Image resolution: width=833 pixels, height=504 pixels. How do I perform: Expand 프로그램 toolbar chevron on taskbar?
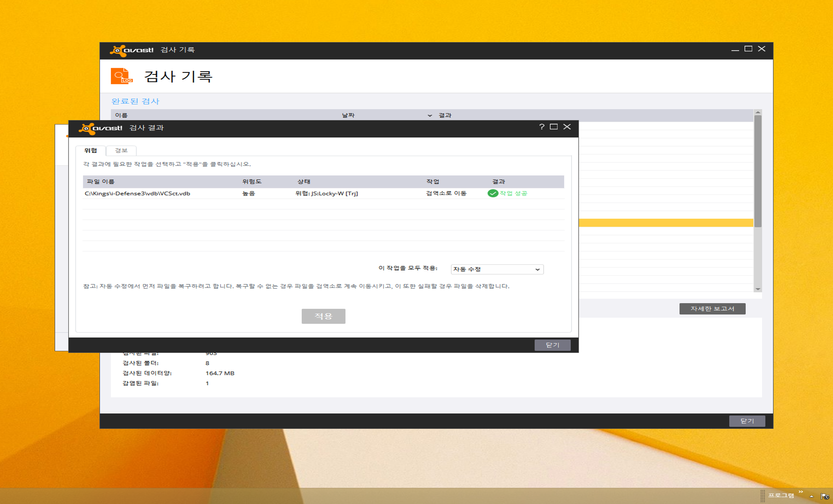pyautogui.click(x=801, y=492)
